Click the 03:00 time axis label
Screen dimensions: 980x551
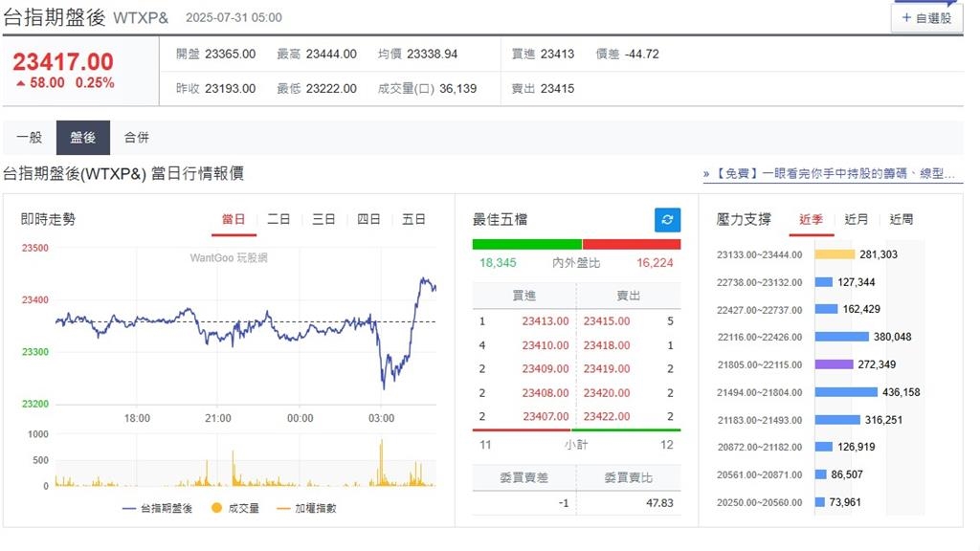[381, 419]
